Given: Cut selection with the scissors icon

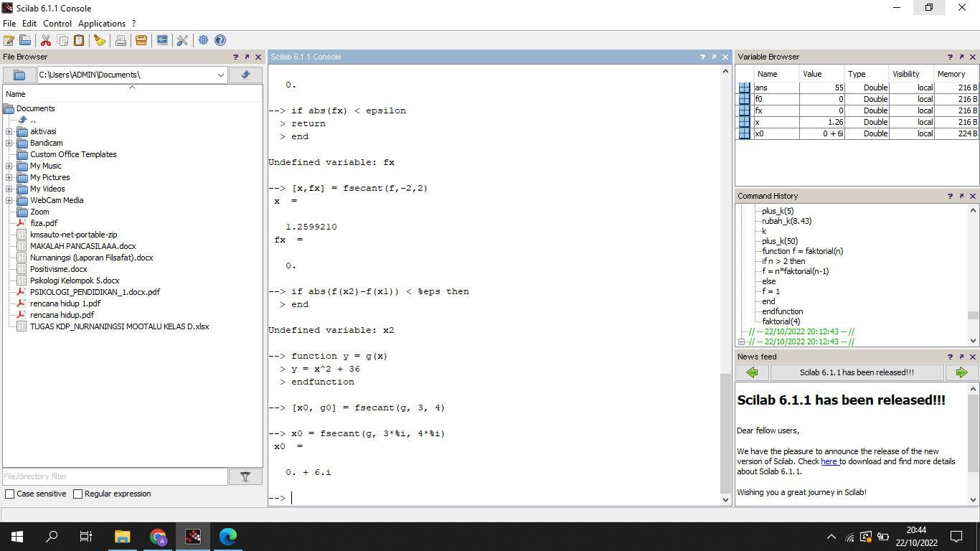Looking at the screenshot, I should pyautogui.click(x=46, y=40).
